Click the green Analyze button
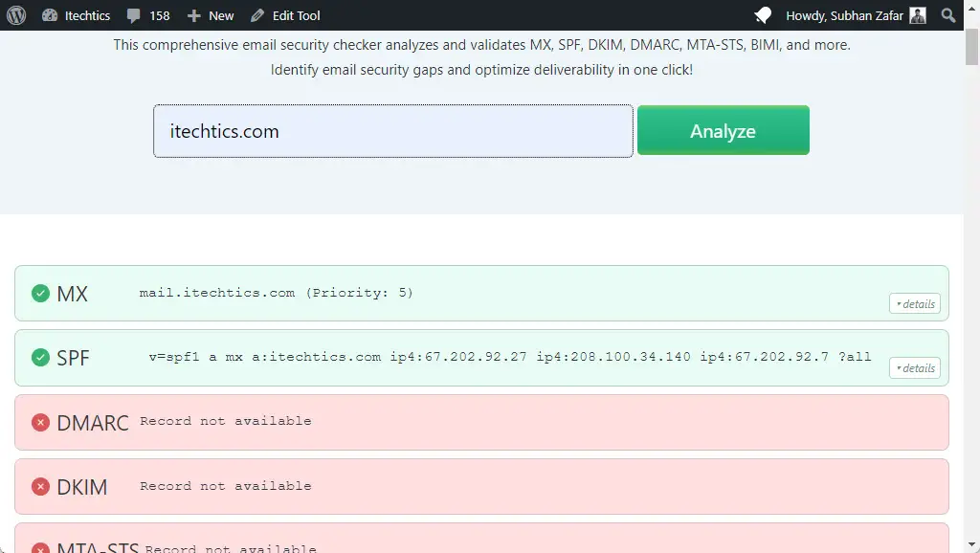 [724, 130]
